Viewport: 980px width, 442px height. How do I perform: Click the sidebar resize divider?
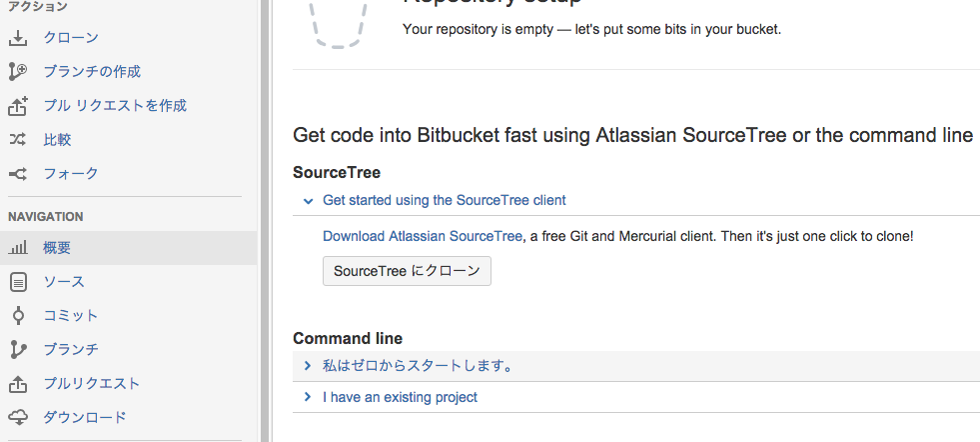click(x=265, y=221)
